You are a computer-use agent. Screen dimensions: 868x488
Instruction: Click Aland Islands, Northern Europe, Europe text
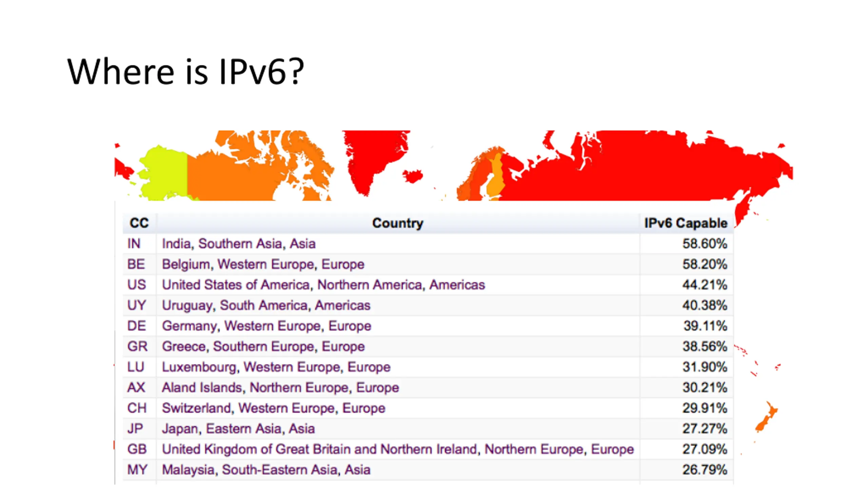pos(280,388)
